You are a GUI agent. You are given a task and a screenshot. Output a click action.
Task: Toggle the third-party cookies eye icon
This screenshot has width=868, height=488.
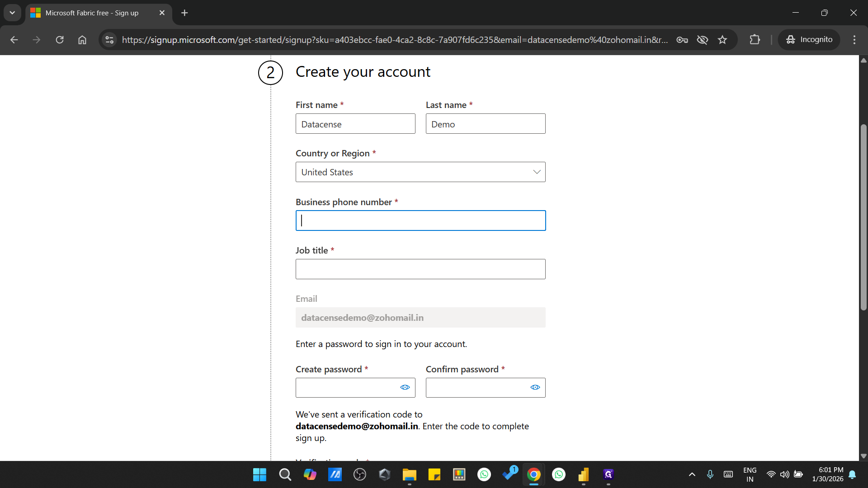(x=702, y=40)
